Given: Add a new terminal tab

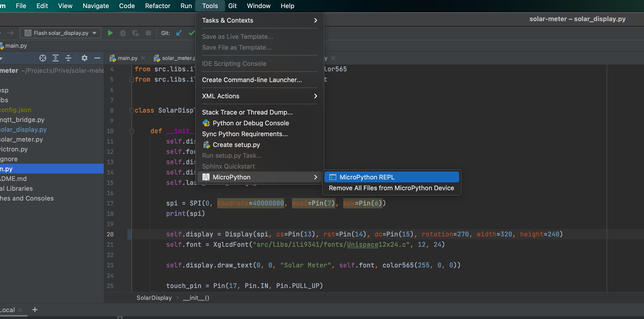Looking at the screenshot, I should tap(35, 310).
